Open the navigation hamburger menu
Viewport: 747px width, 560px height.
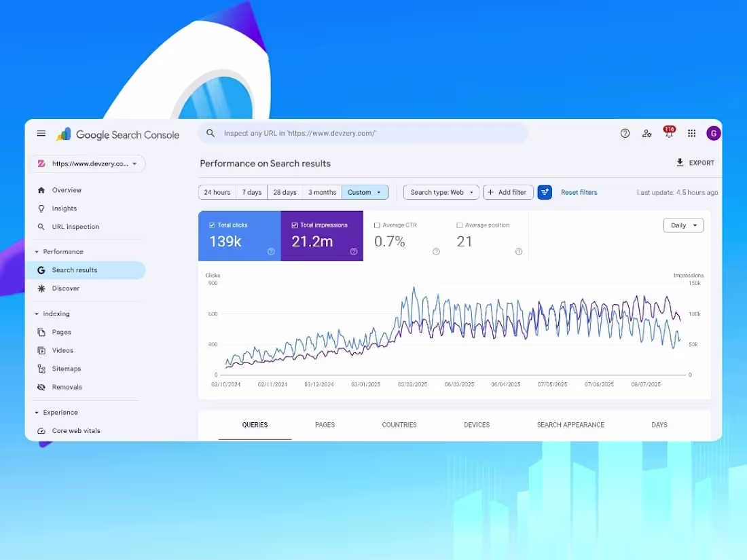click(41, 133)
